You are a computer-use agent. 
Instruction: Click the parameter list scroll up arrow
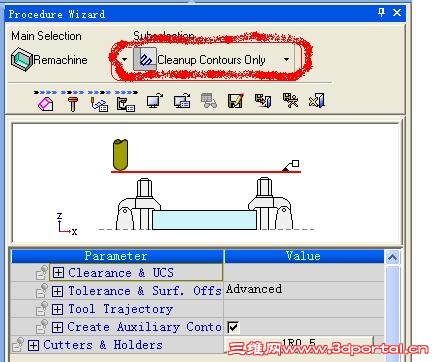click(x=392, y=257)
